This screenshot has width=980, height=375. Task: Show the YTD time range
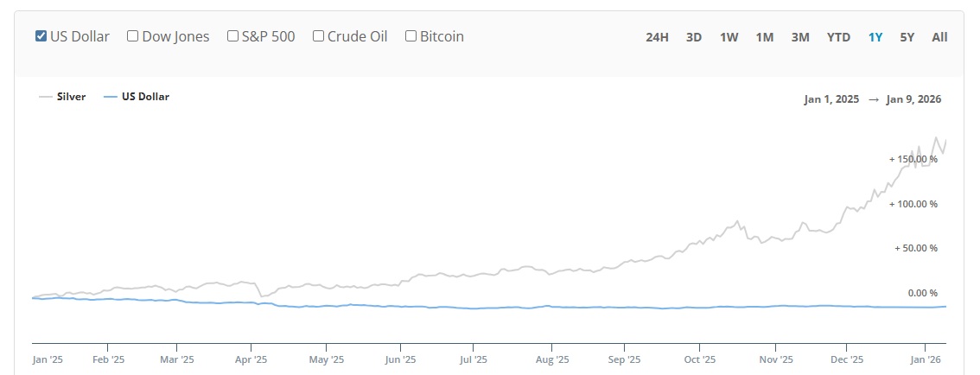(x=838, y=37)
